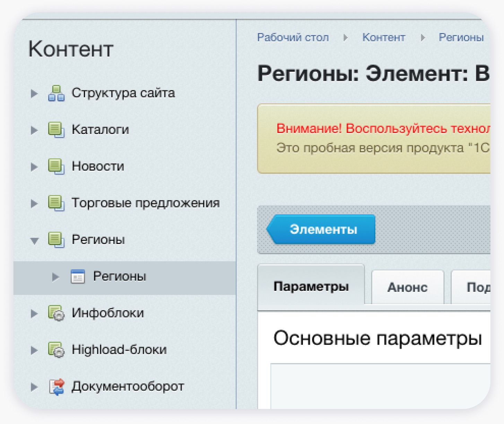Expand the Структура сайта tree node
Viewport: 504px width, 424px height.
(x=34, y=93)
